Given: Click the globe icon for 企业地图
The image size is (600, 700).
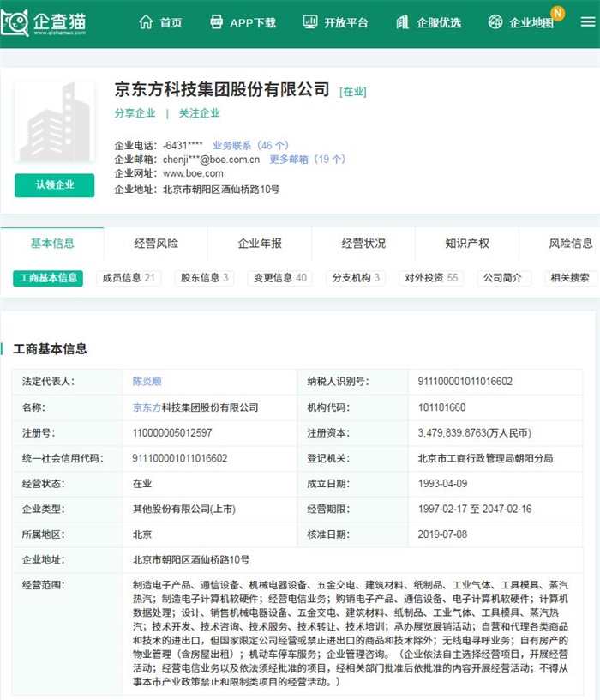Looking at the screenshot, I should click(x=495, y=22).
